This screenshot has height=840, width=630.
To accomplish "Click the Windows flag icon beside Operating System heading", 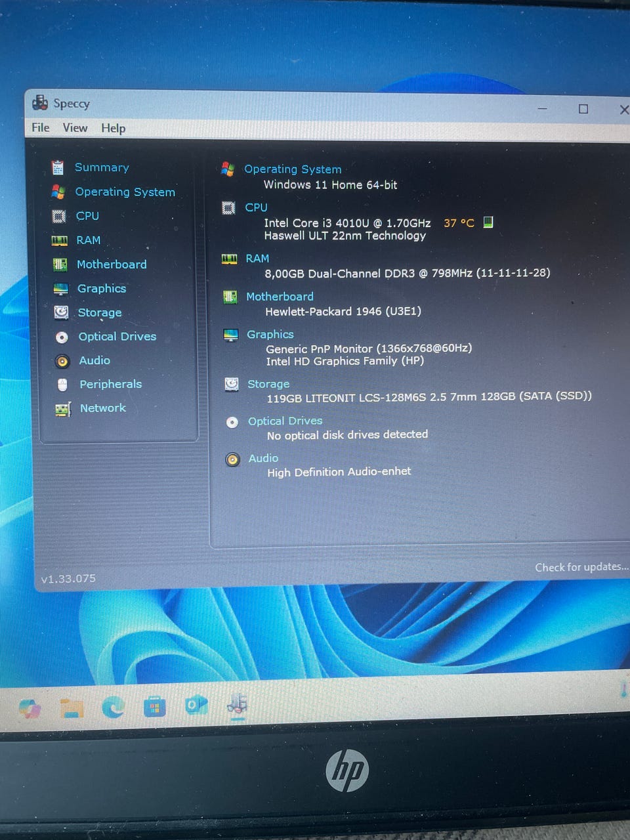I will 228,169.
